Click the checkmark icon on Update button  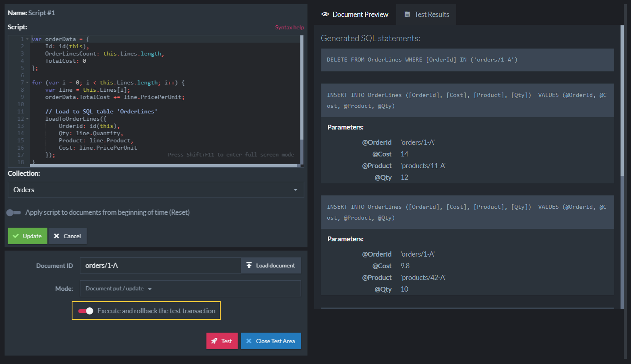click(16, 236)
